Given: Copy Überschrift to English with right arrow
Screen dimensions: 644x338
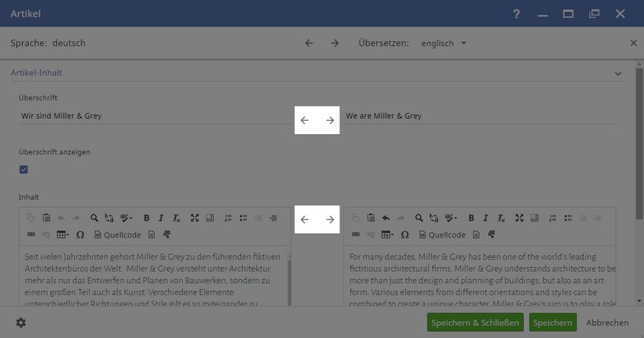Looking at the screenshot, I should [x=329, y=121].
